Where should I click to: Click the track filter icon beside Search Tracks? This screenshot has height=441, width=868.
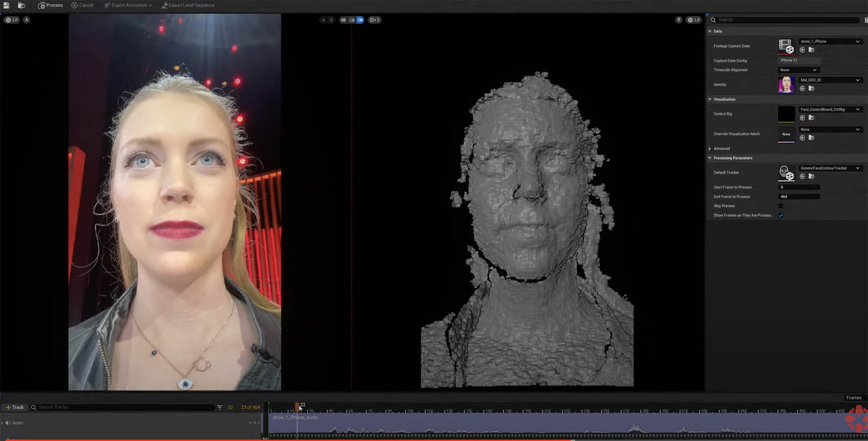tap(220, 408)
